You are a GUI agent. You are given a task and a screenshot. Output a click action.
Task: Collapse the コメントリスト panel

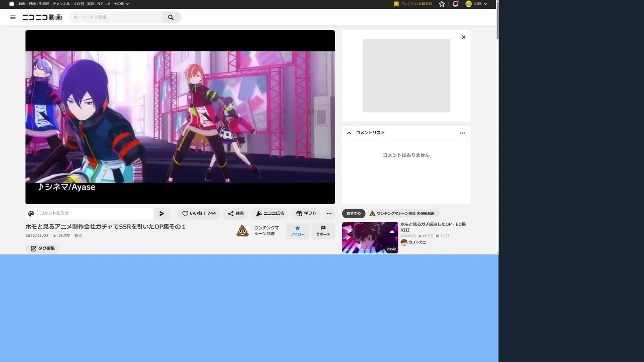coord(349,133)
